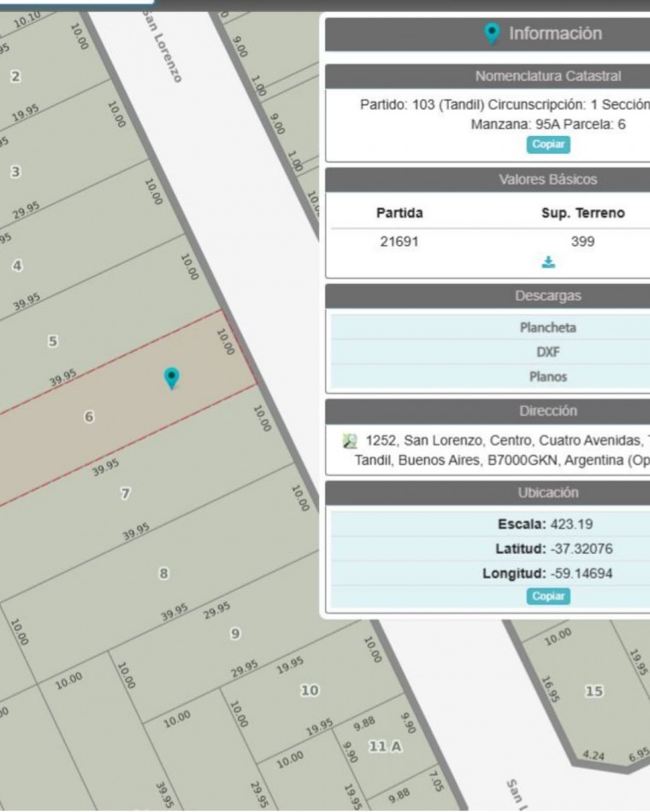Collapse the Descargas section header
The image size is (650, 812).
coord(547,296)
